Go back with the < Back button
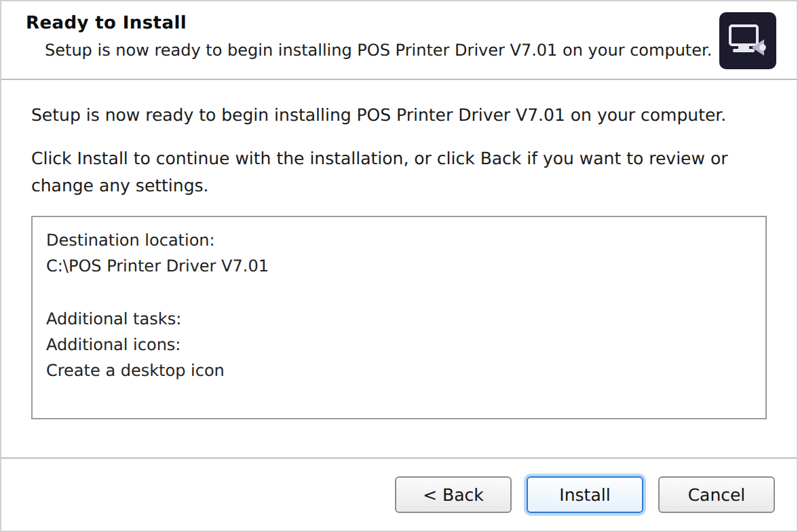The width and height of the screenshot is (798, 532). (x=453, y=494)
